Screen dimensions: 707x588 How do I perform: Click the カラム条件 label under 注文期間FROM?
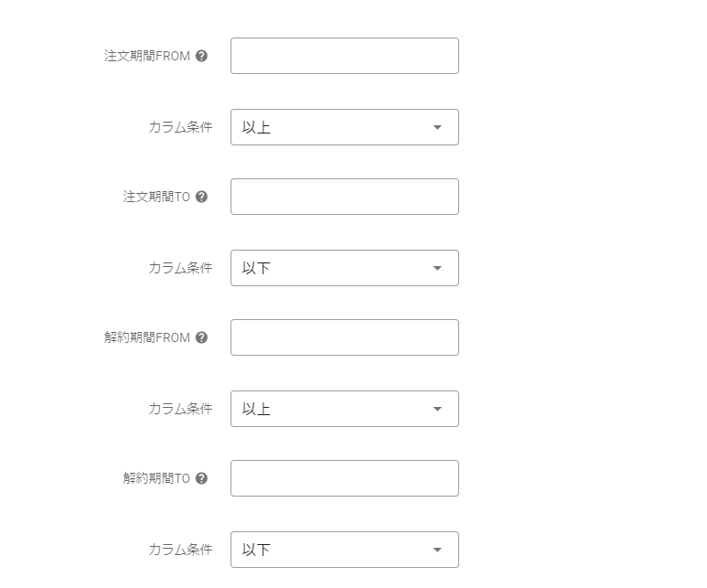(x=180, y=127)
